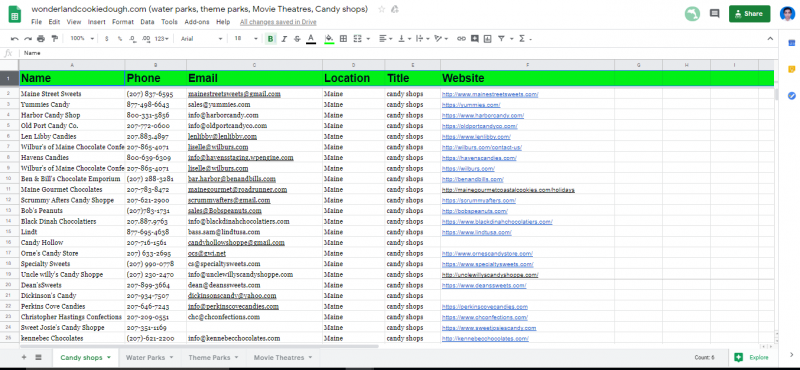Increase decimal places
The height and width of the screenshot is (370, 800).
[x=146, y=39]
